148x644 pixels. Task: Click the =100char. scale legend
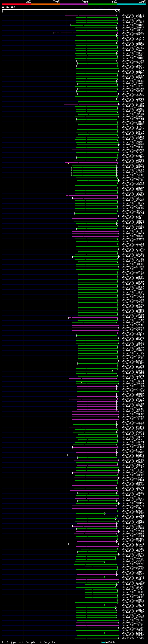coord(110,642)
